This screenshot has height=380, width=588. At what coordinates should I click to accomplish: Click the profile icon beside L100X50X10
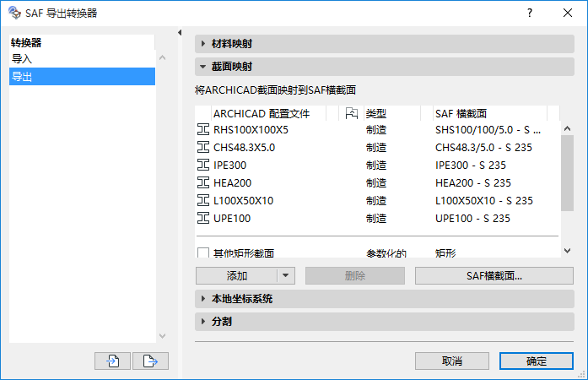point(203,200)
